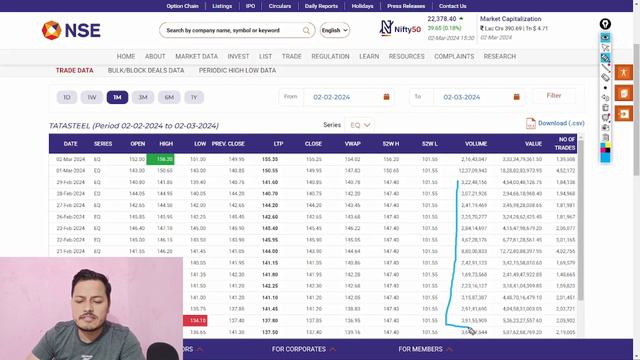Click the Filter button

pyautogui.click(x=554, y=96)
